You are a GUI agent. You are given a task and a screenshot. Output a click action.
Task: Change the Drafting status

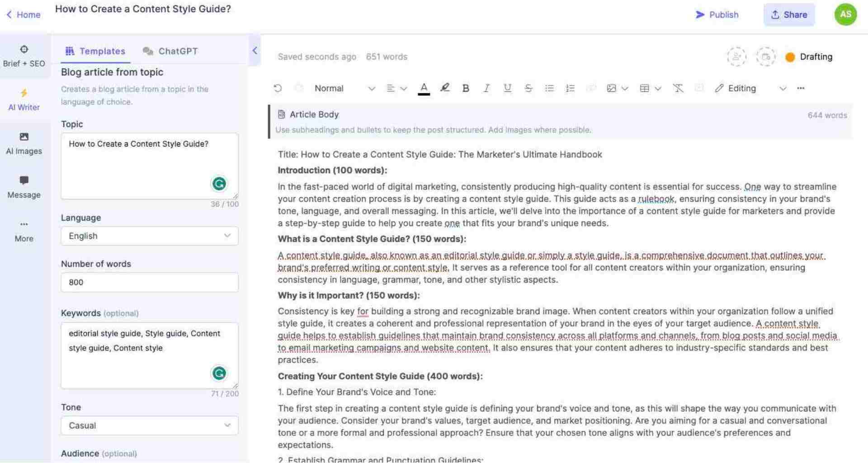coord(809,57)
